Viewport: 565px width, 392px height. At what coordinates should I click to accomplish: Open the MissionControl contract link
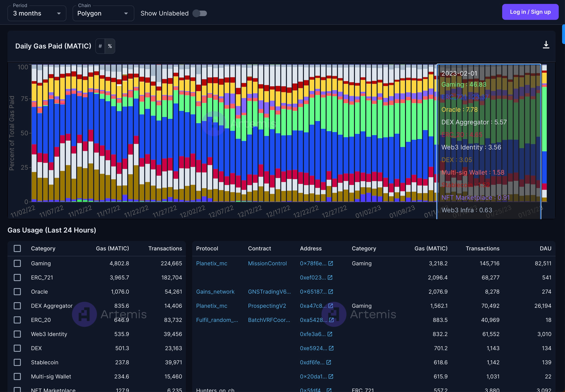click(267, 263)
